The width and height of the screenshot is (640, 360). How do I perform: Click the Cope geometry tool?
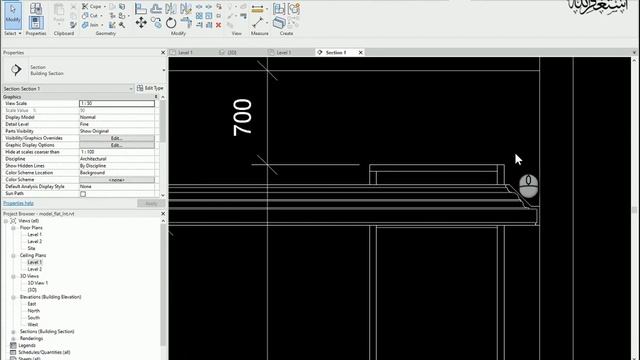[91, 6]
